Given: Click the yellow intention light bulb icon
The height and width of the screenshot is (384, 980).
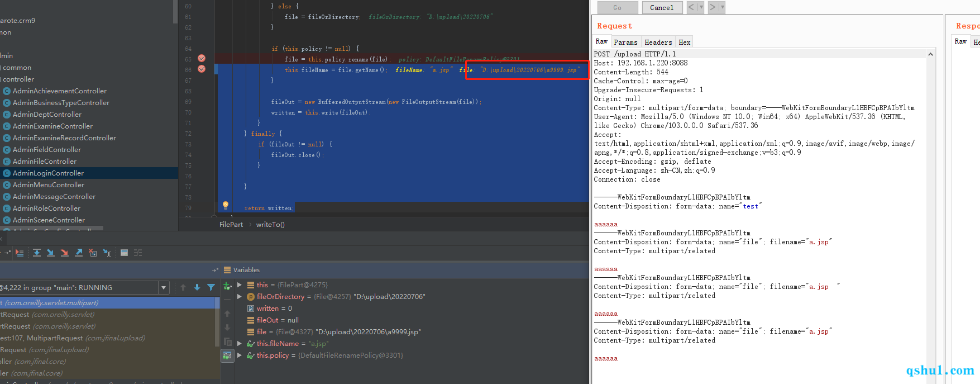Looking at the screenshot, I should tap(226, 206).
